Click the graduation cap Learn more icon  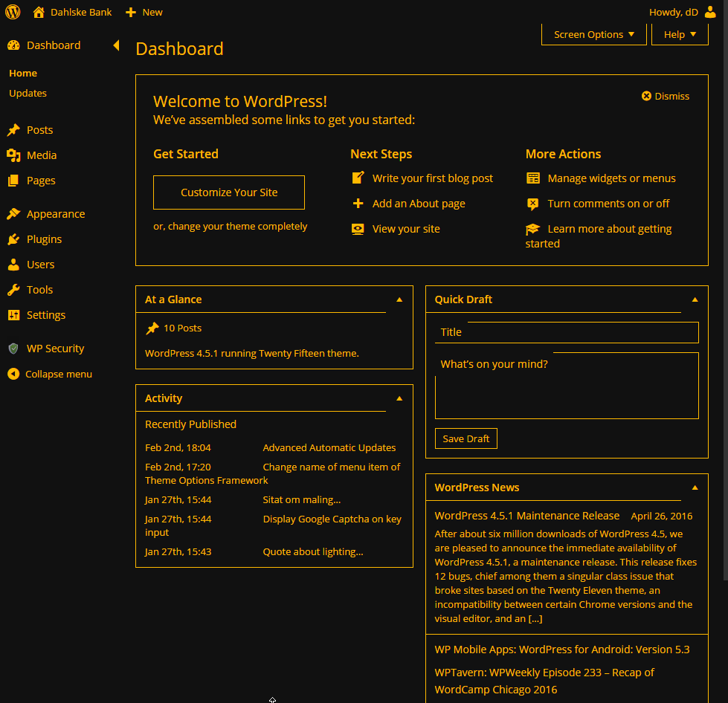tap(533, 229)
